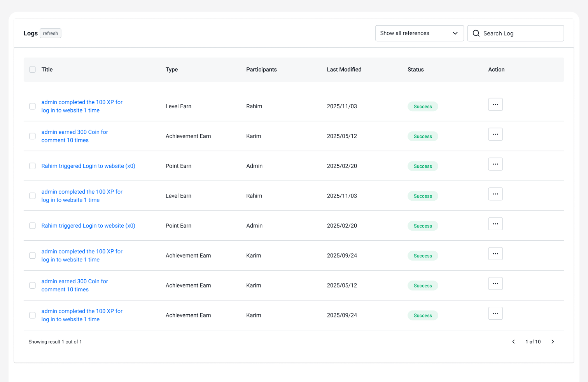Screen dimensions: 588x382
Task: Check the first log row checkbox
Action: click(x=33, y=106)
